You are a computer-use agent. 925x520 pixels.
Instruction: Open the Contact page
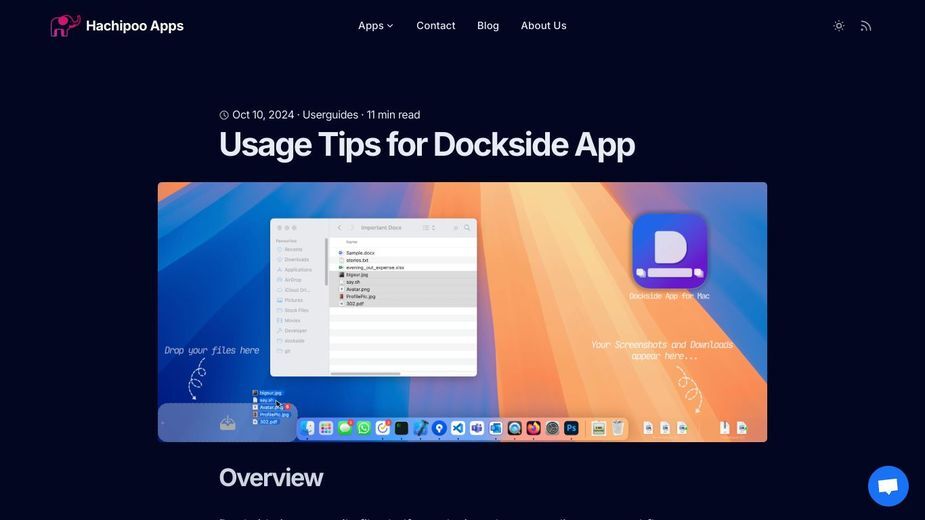[435, 25]
